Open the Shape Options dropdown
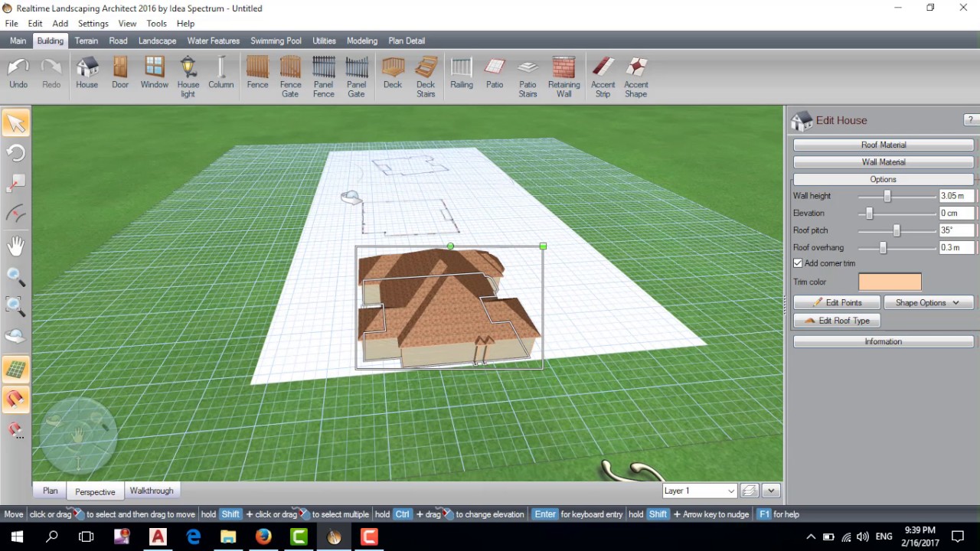The width and height of the screenshot is (980, 551). click(x=928, y=303)
